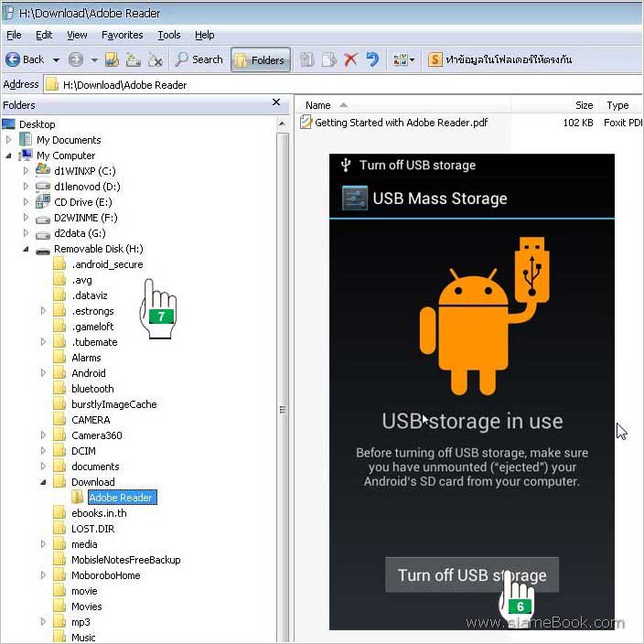This screenshot has width=644, height=644.
Task: Open Search in the toolbar
Action: (199, 59)
